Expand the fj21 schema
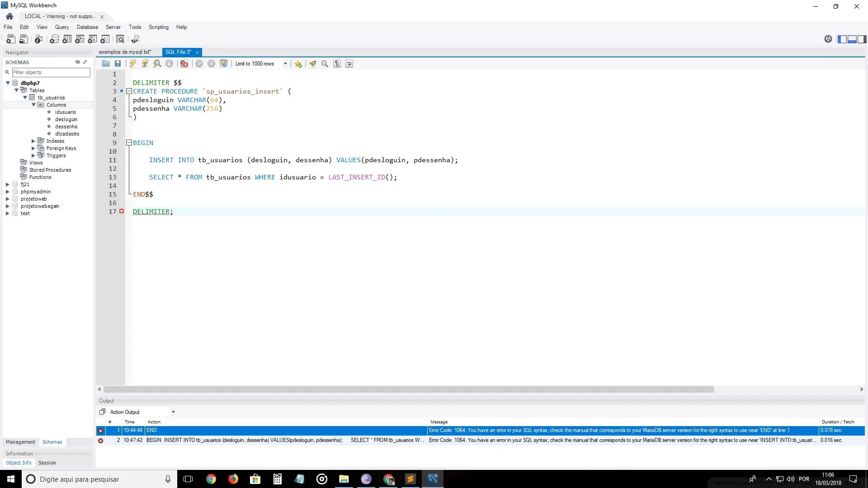 click(x=8, y=184)
